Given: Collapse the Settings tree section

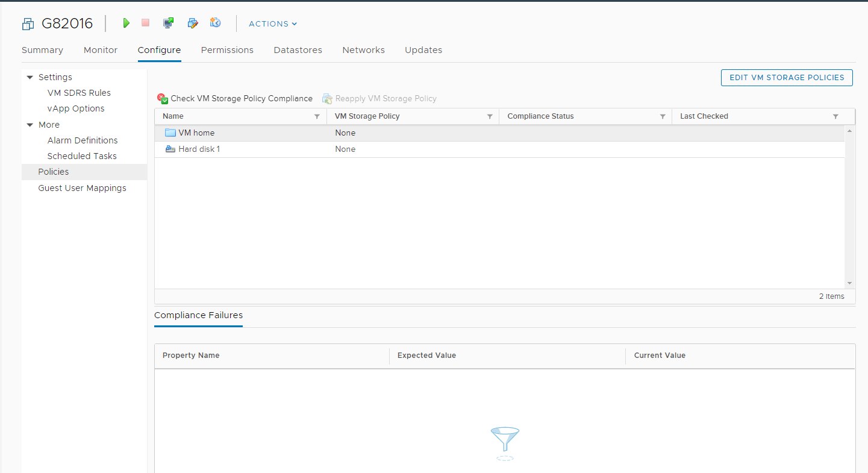Looking at the screenshot, I should (x=30, y=77).
